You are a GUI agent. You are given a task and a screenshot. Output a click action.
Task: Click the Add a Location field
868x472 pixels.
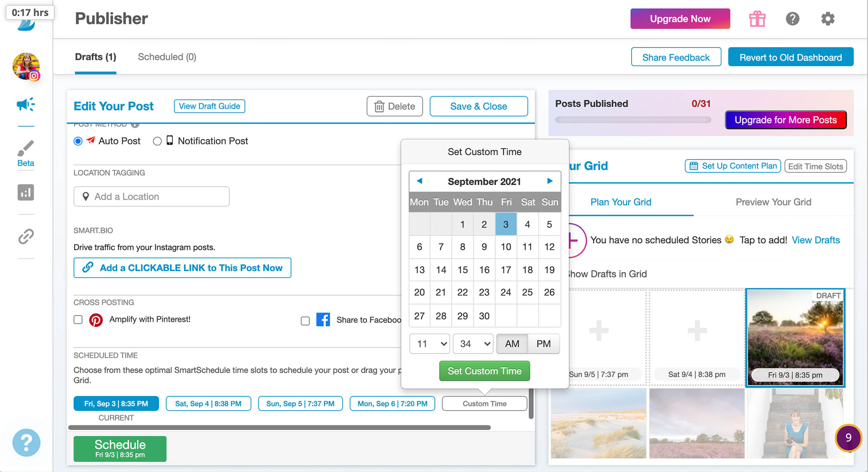[x=151, y=196]
